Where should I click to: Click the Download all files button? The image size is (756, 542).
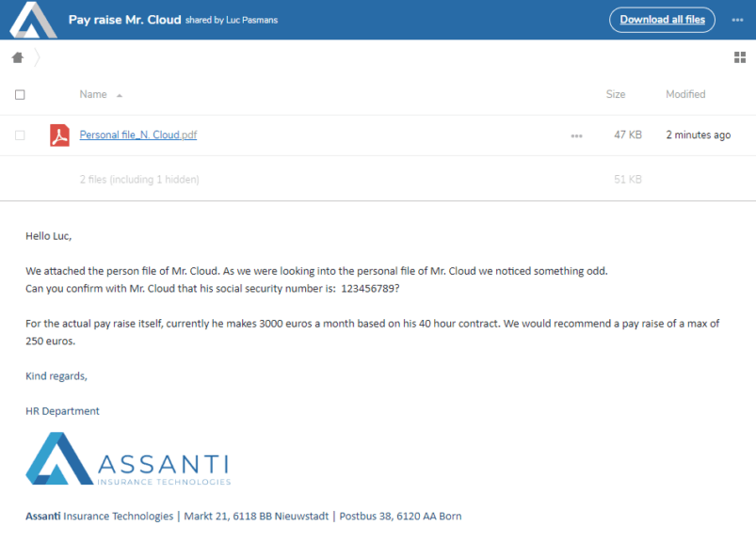[662, 19]
